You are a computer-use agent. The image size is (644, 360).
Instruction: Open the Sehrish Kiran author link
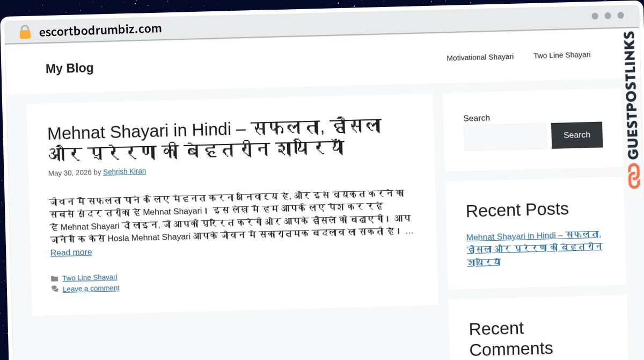(125, 172)
